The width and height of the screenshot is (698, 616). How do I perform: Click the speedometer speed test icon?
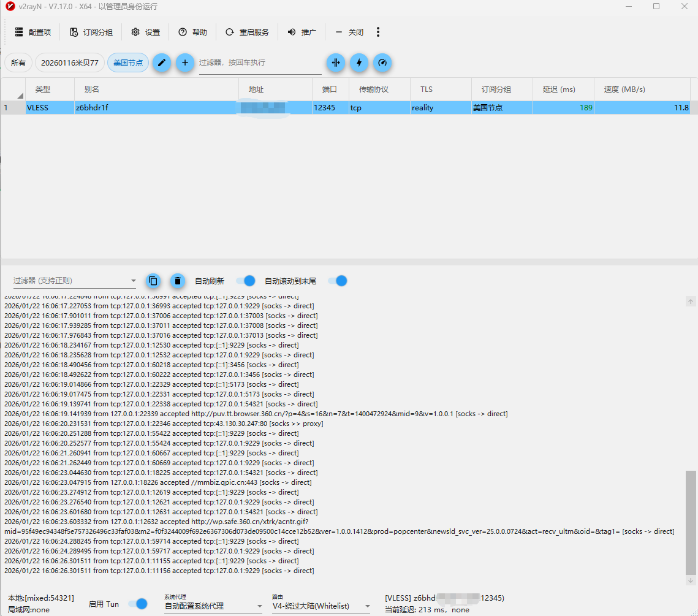382,63
